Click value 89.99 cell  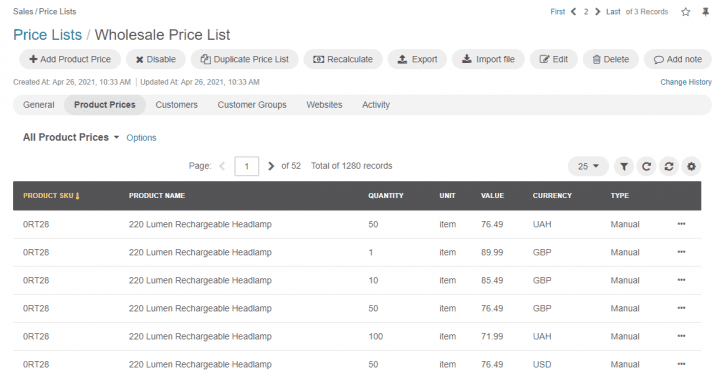pyautogui.click(x=492, y=252)
